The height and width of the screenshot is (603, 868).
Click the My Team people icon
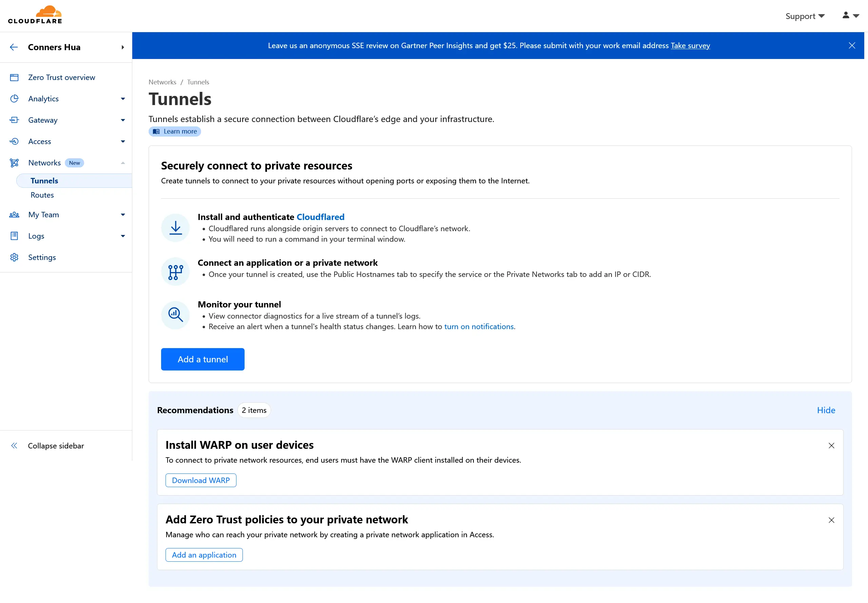tap(14, 215)
